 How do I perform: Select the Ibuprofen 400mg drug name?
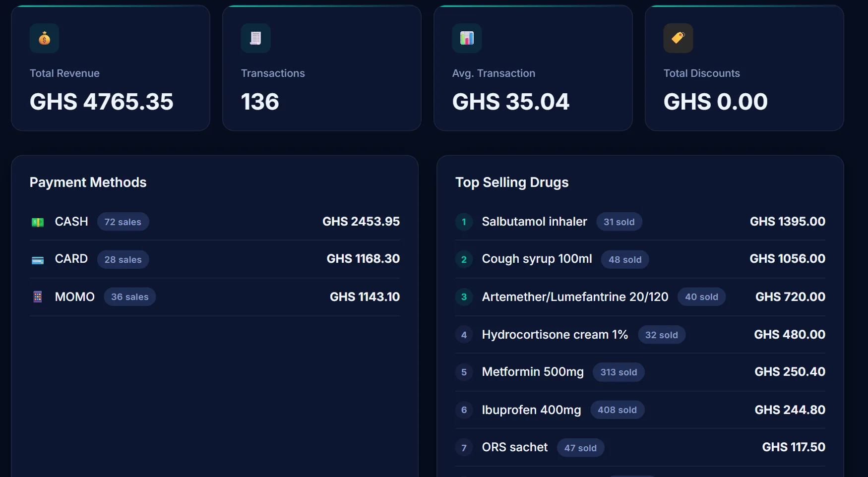tap(532, 410)
